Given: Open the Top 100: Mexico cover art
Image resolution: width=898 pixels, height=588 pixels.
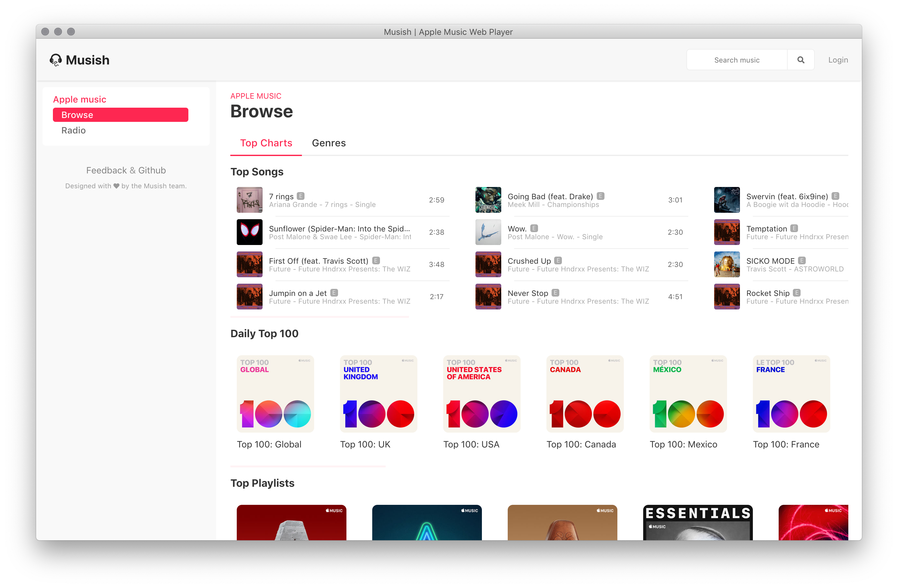Looking at the screenshot, I should click(x=688, y=394).
